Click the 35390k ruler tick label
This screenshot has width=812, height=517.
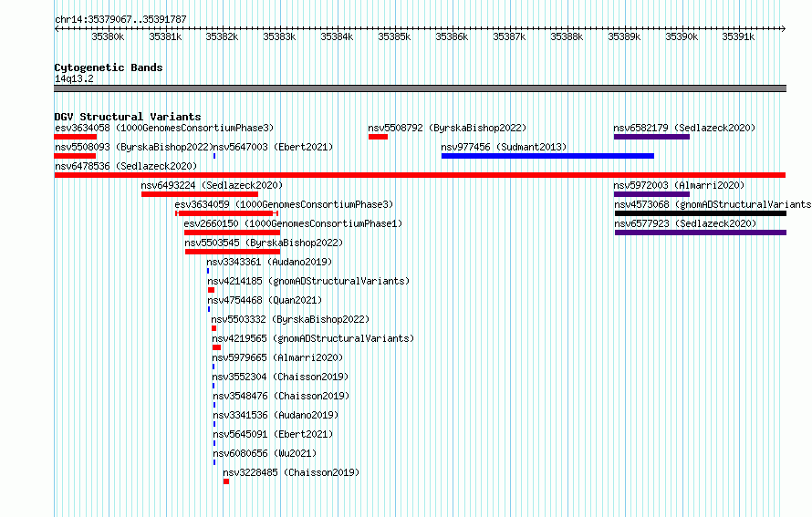point(682,36)
